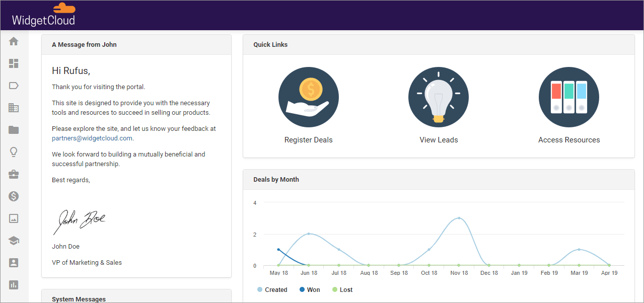This screenshot has width=644, height=303.
Task: Select the contact card icon in sidebar
Action: [x=13, y=262]
